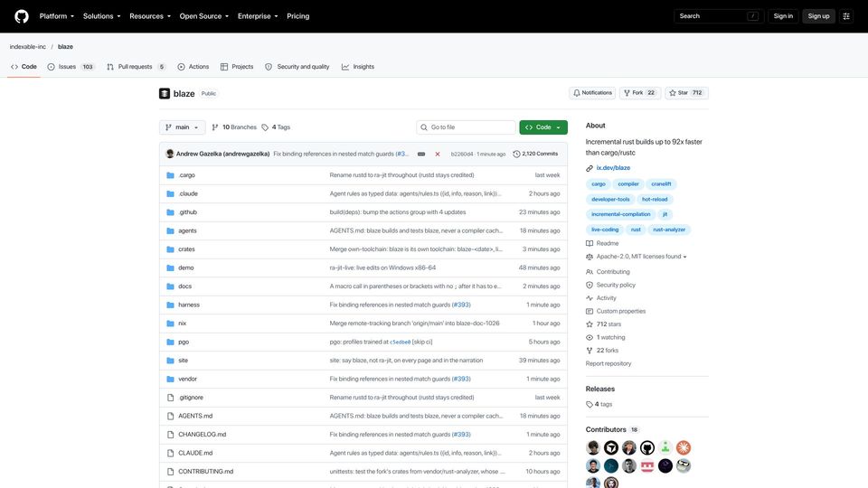The width and height of the screenshot is (868, 488).
Task: Filter by the hot-reload topic tag
Action: click(x=655, y=199)
